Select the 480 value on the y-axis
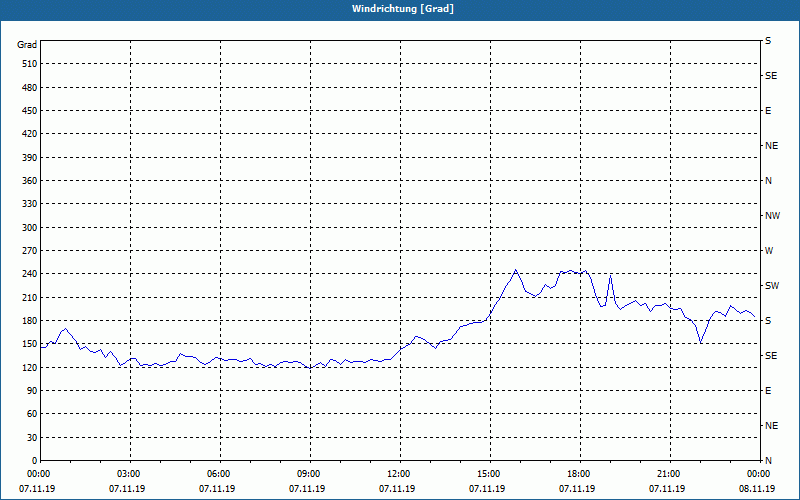This screenshot has height=500, width=800. click(x=30, y=87)
